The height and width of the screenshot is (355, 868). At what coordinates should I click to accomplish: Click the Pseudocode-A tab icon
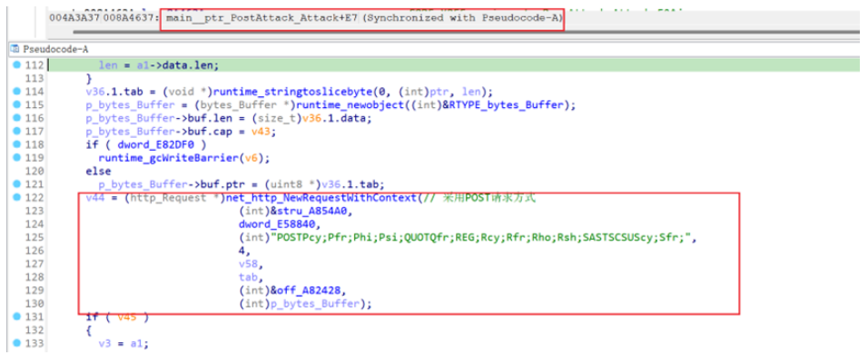click(15, 49)
